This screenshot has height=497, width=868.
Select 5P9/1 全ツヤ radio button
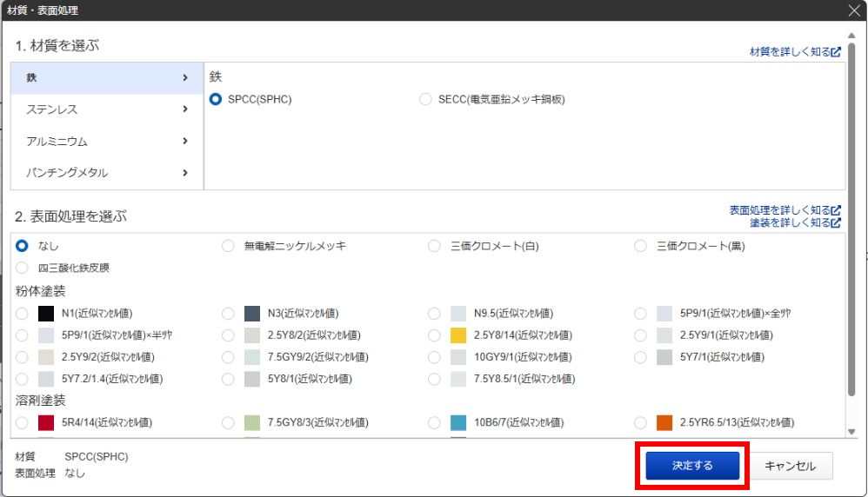(640, 314)
